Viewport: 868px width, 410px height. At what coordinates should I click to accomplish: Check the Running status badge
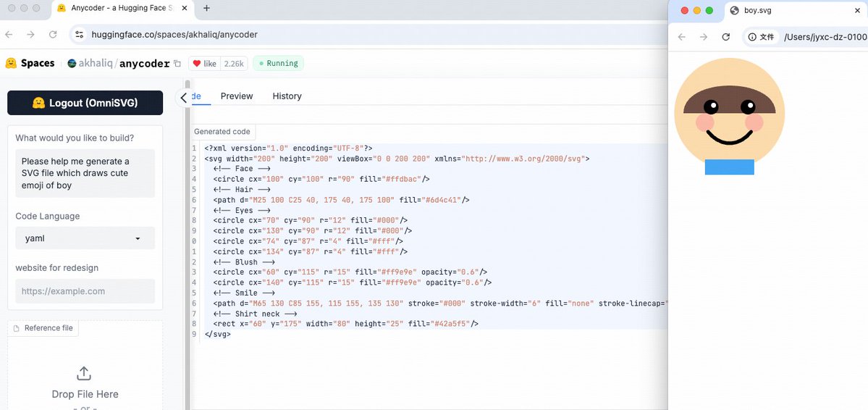279,64
